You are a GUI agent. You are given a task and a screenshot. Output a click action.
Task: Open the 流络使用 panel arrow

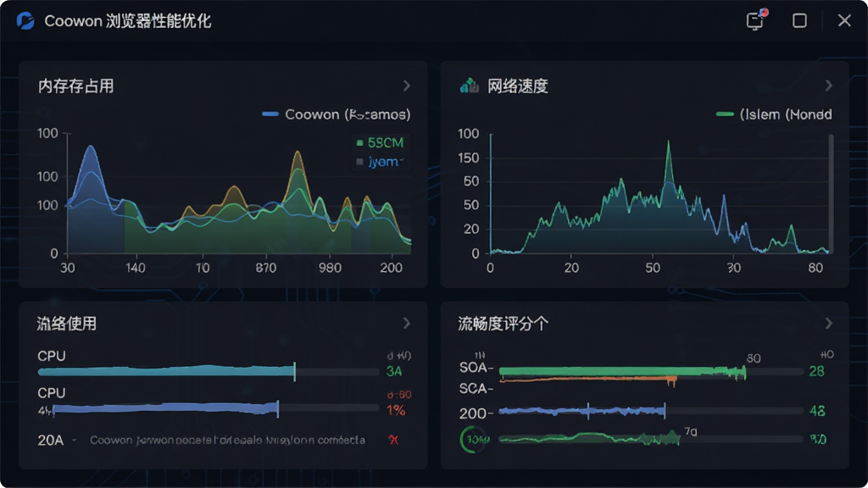[407, 323]
